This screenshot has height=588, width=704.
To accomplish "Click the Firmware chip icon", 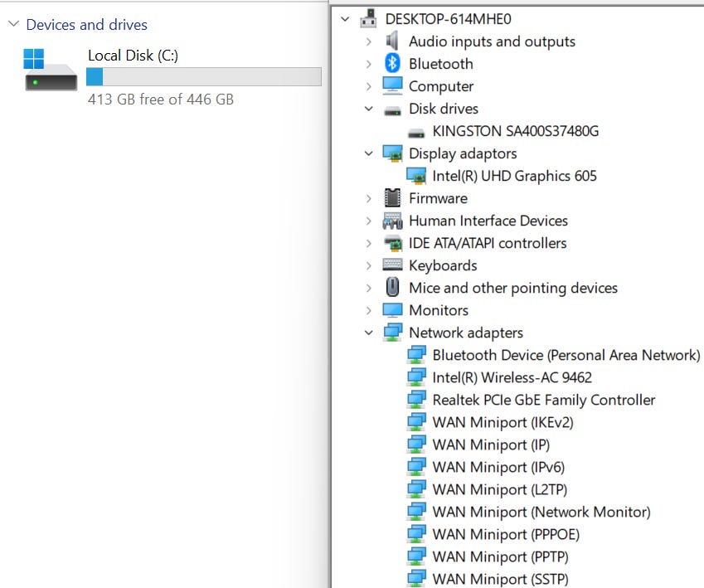I will [392, 198].
